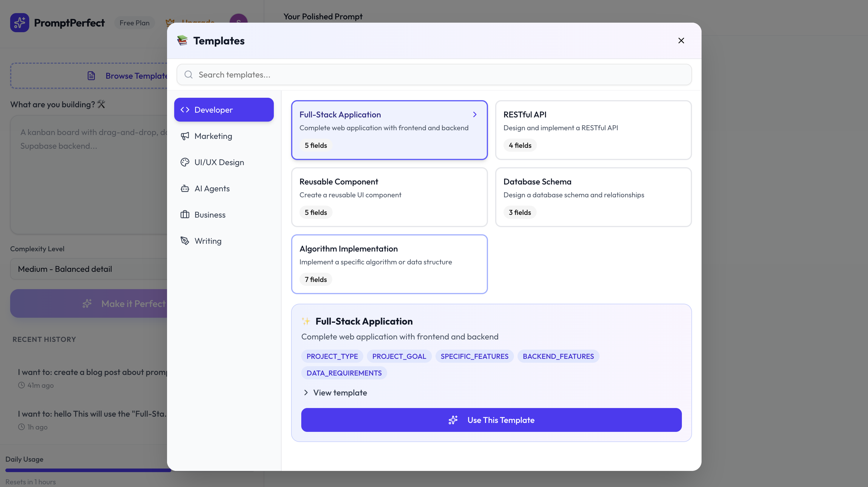Click the Daily Usage progress bar
Image resolution: width=868 pixels, height=487 pixels.
pyautogui.click(x=88, y=469)
